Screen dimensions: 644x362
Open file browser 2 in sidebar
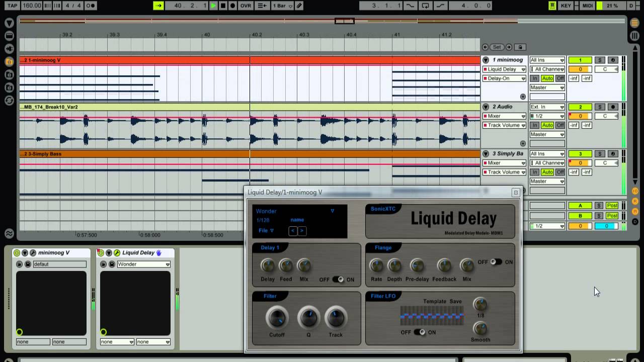[9, 75]
